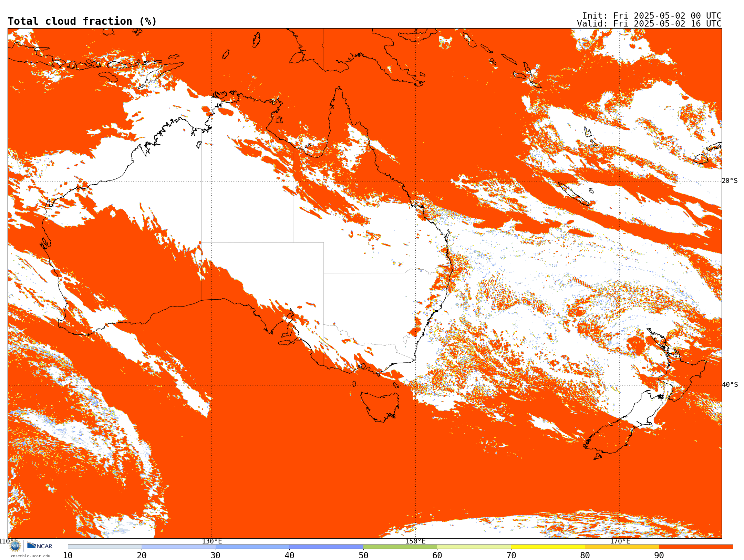This screenshot has width=744, height=560.
Task: Click on Tasmania island on the map
Action: pyautogui.click(x=380, y=406)
